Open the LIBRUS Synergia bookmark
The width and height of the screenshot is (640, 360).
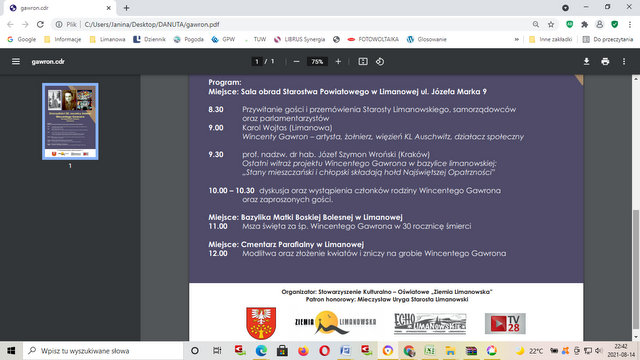(x=299, y=39)
